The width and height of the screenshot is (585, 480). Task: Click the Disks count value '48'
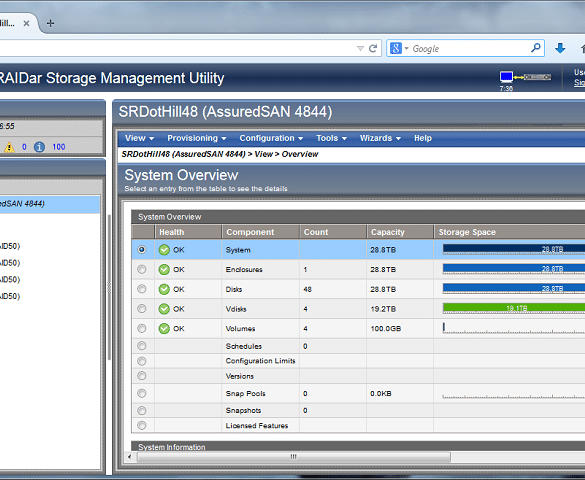tap(307, 289)
